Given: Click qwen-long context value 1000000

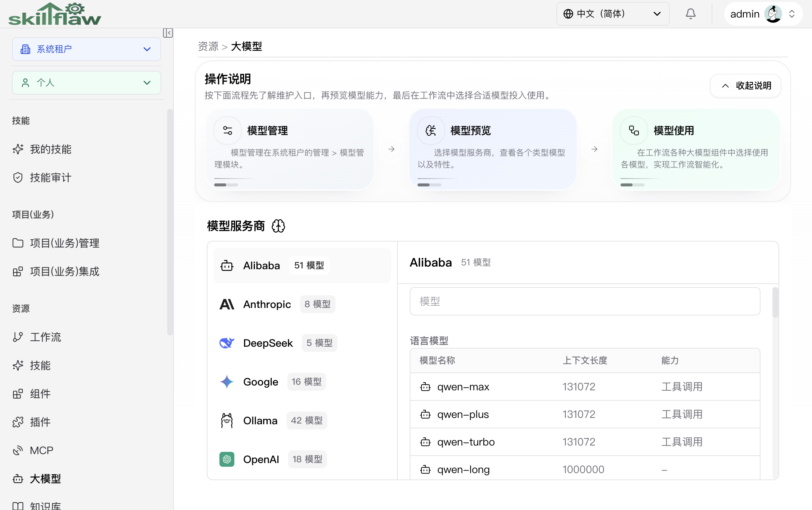Looking at the screenshot, I should point(583,470).
